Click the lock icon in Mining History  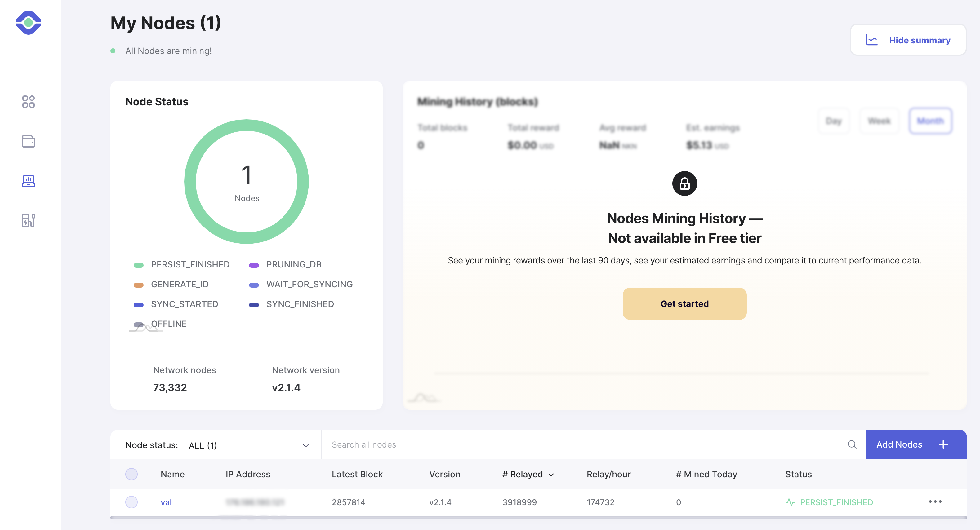[x=684, y=183]
